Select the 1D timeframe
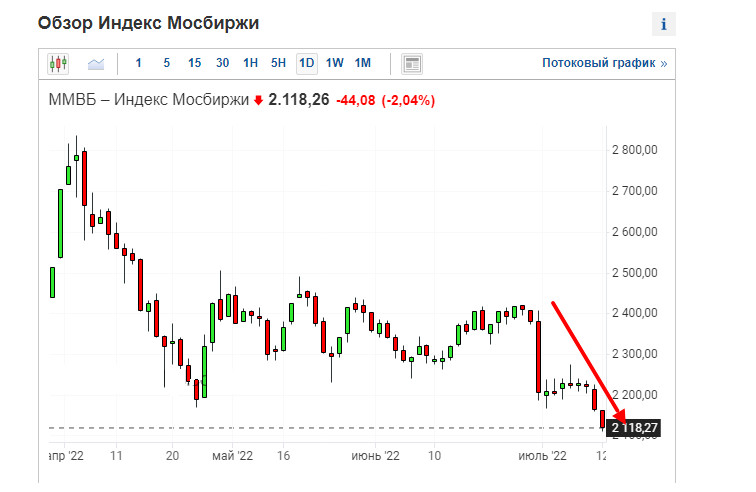 click(x=307, y=64)
